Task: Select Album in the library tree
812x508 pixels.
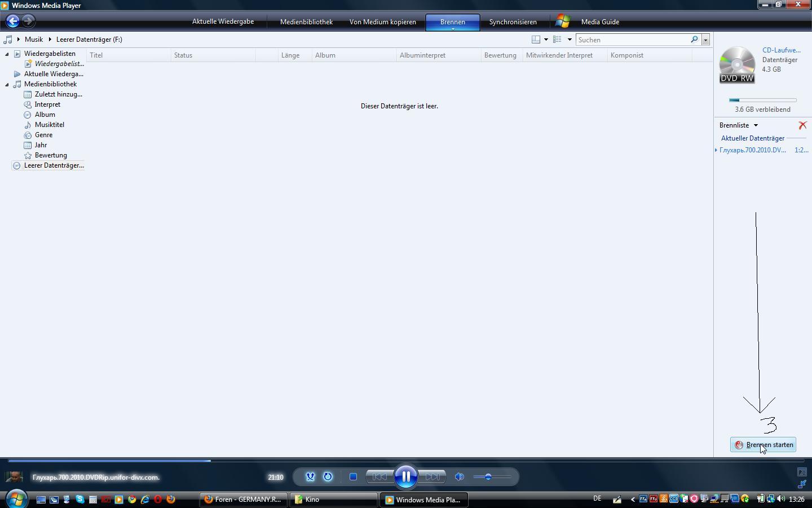Action: coord(45,115)
